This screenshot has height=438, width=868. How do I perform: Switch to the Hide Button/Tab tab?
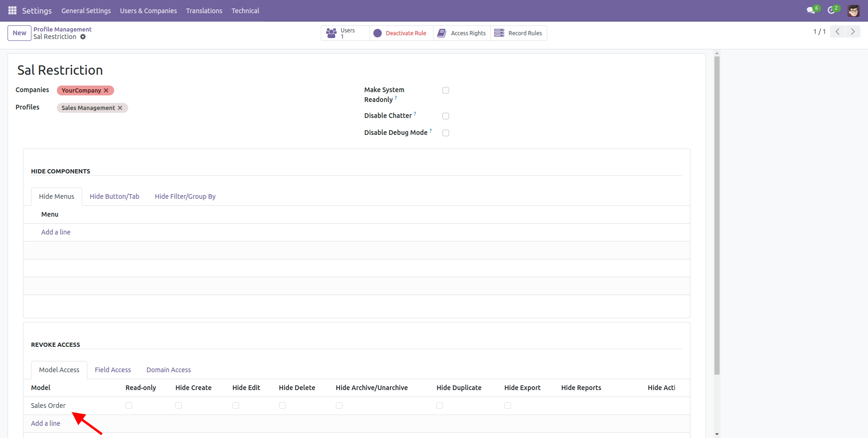click(x=115, y=196)
